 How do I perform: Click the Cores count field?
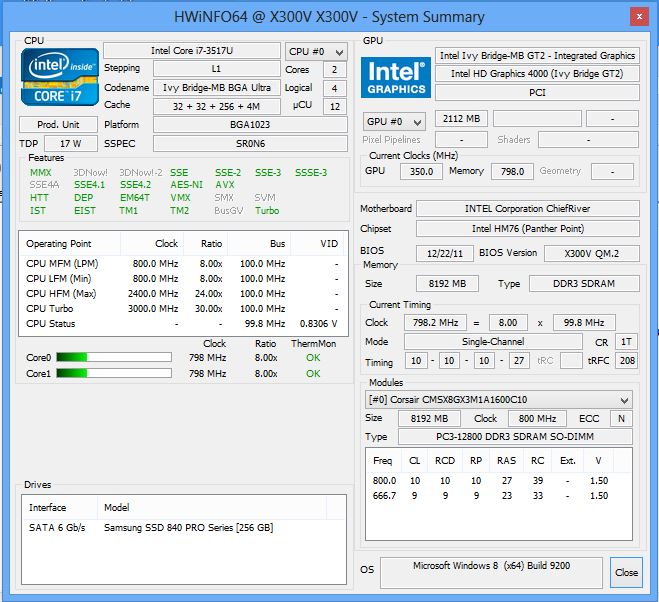pos(335,69)
